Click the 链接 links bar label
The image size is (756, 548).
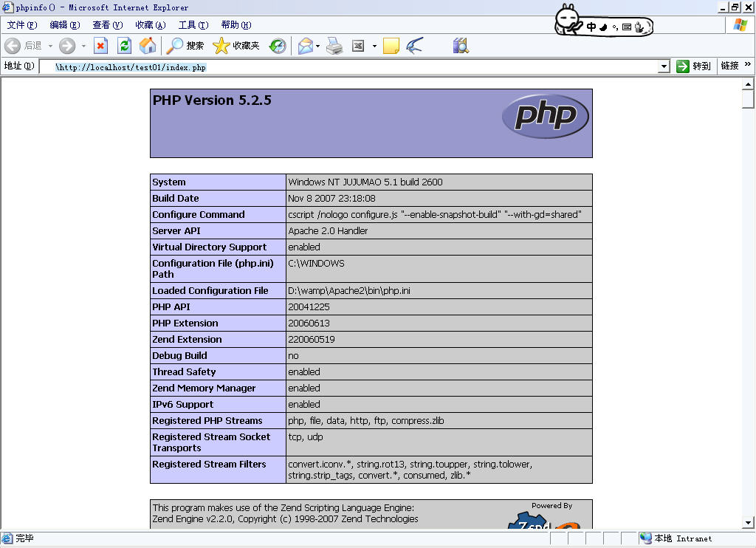click(x=729, y=66)
